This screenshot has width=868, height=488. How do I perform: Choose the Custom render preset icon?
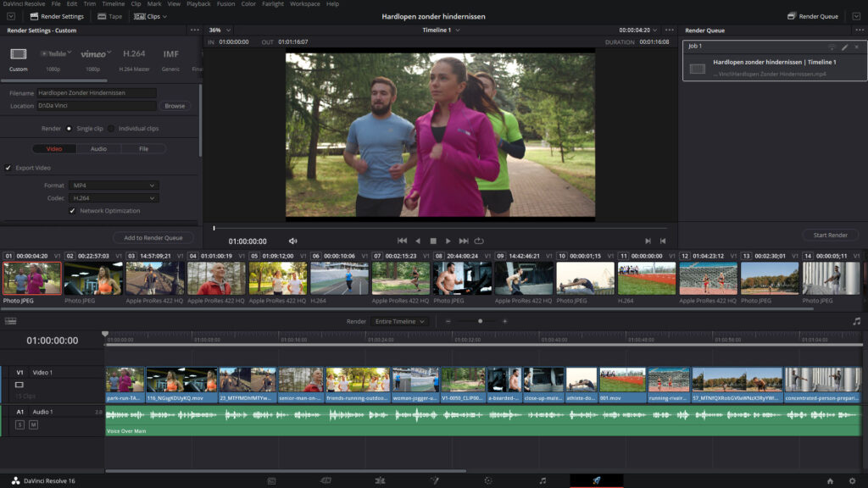[x=19, y=53]
